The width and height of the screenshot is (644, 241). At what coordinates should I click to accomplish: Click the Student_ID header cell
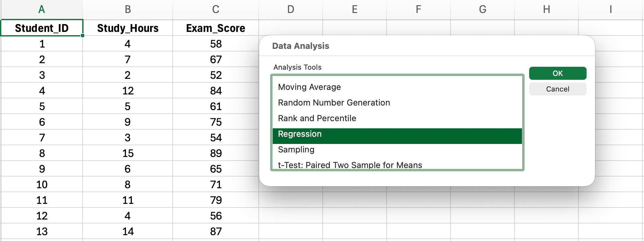click(x=42, y=28)
